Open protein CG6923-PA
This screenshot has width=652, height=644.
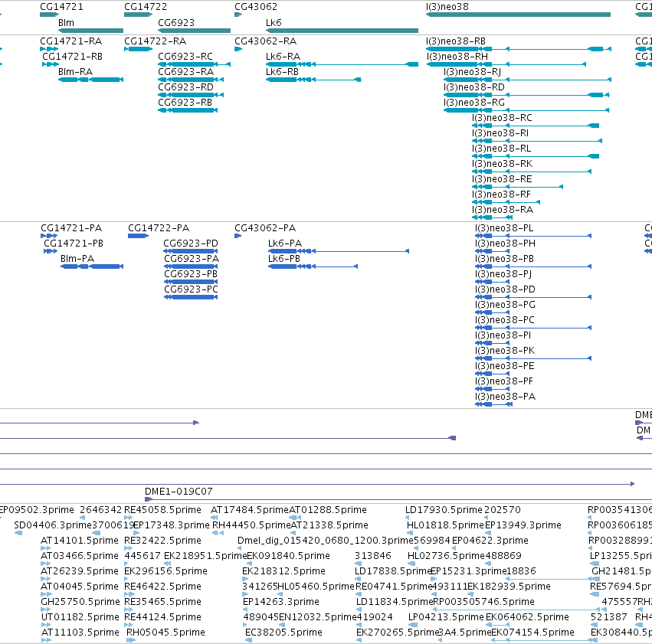191,266
